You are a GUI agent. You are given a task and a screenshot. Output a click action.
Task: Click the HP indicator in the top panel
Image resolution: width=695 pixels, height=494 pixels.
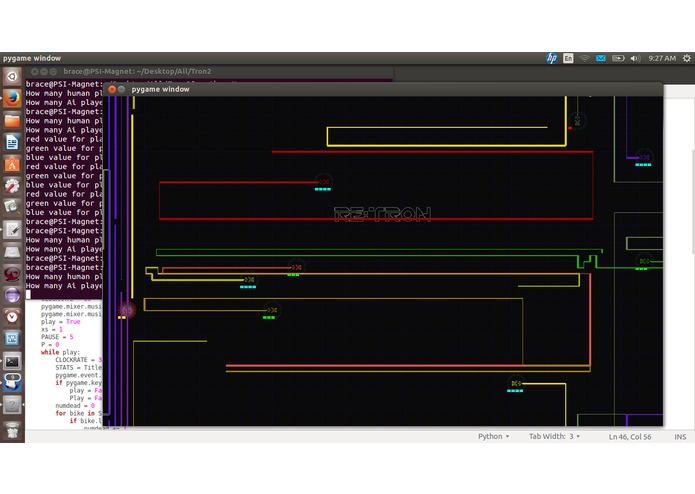point(551,58)
